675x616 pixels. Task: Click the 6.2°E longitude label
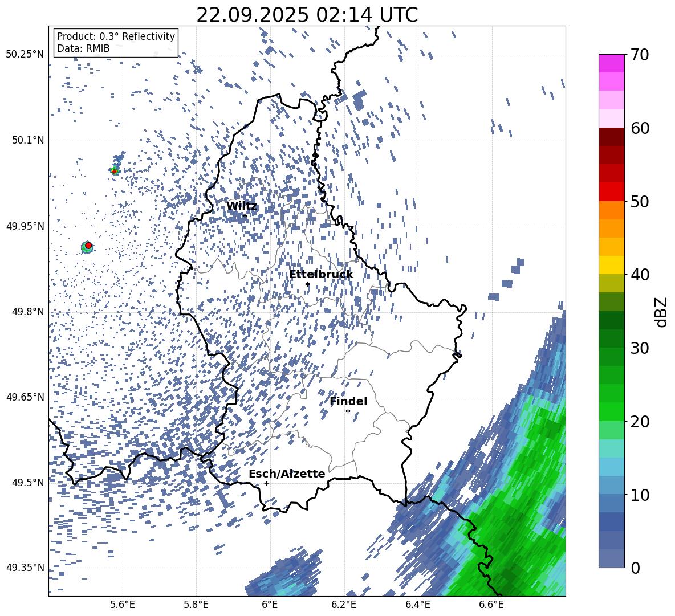344,605
